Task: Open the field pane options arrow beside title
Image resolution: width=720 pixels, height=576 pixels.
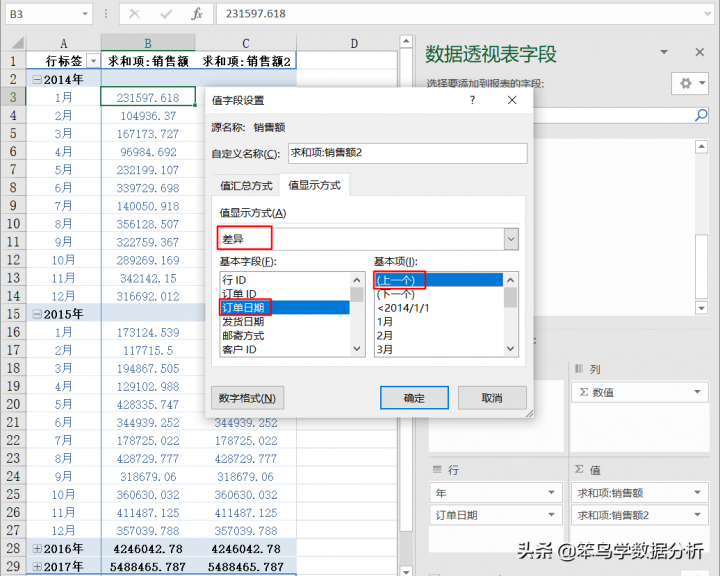Action: tap(664, 52)
